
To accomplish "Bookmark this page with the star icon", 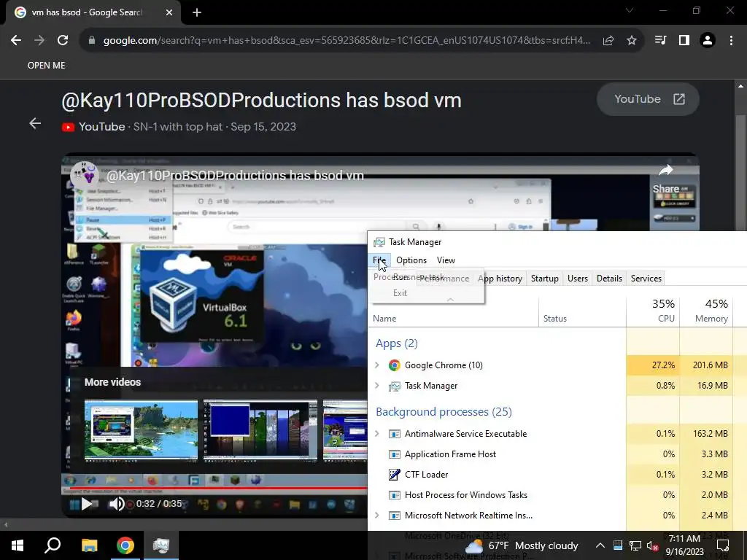I will (x=632, y=41).
